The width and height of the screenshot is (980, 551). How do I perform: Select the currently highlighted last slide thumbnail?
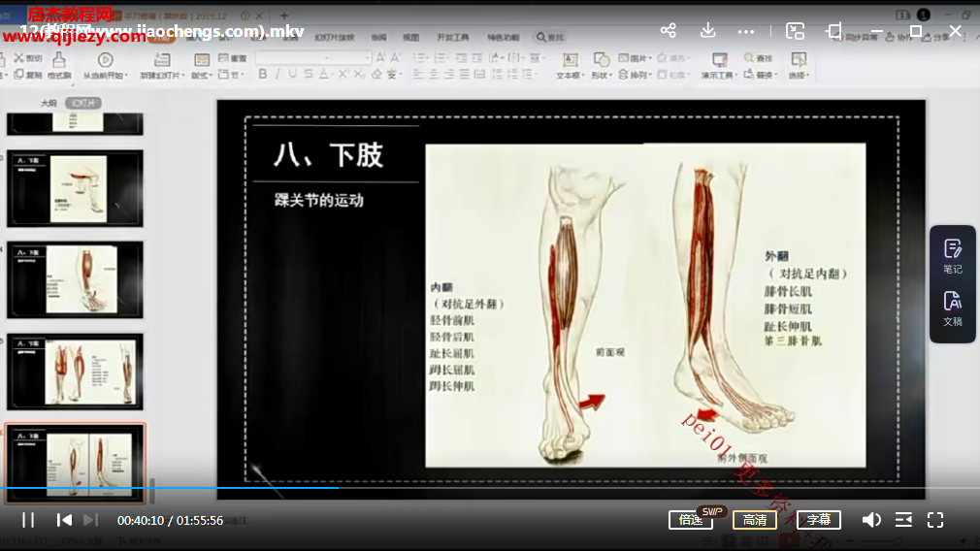pyautogui.click(x=75, y=464)
